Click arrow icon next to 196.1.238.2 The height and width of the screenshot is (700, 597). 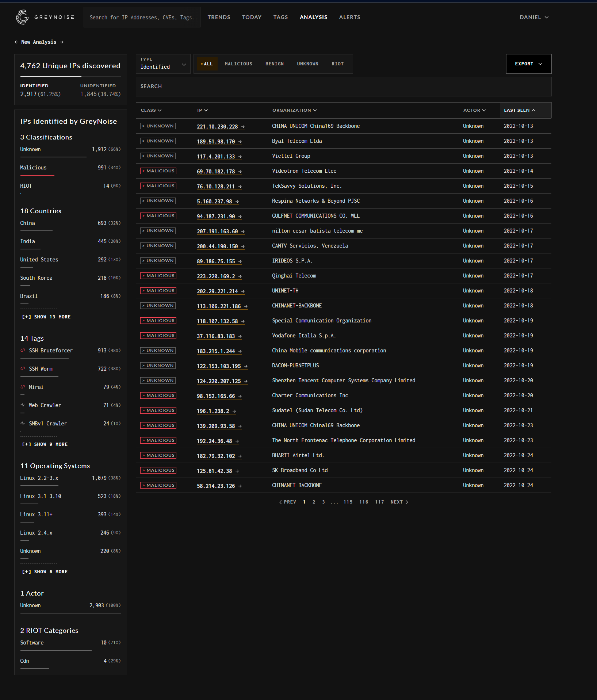point(234,411)
